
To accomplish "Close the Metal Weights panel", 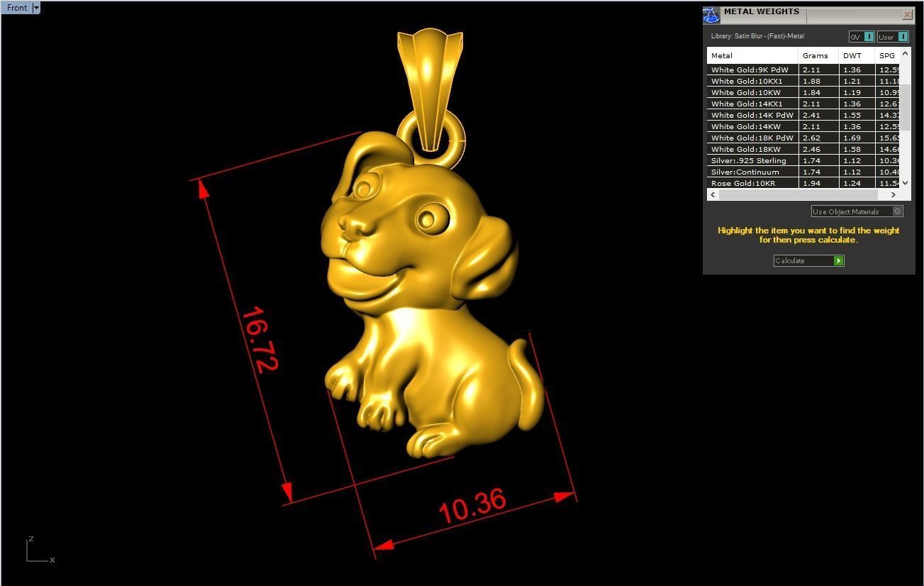I will click(x=907, y=14).
